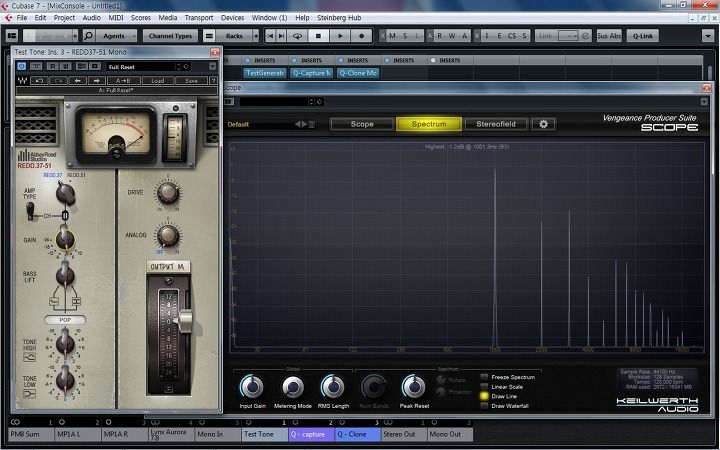
Task: Click the Stop transport button
Action: click(x=318, y=36)
